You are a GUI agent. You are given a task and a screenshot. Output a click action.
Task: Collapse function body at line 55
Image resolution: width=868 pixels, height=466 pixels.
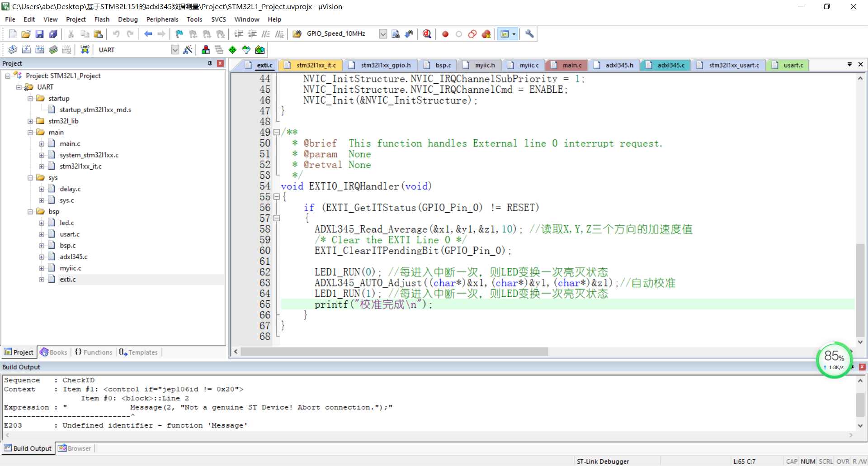[x=276, y=197]
